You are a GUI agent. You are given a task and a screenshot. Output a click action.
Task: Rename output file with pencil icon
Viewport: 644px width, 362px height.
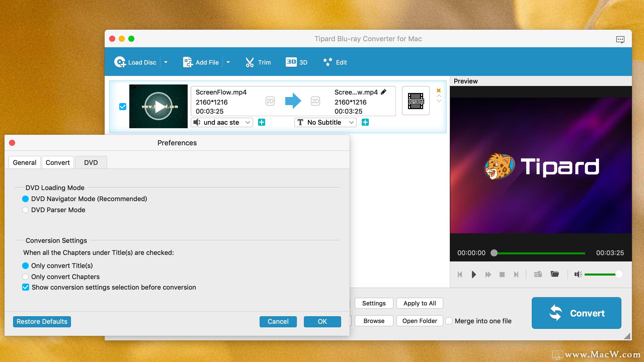click(384, 92)
